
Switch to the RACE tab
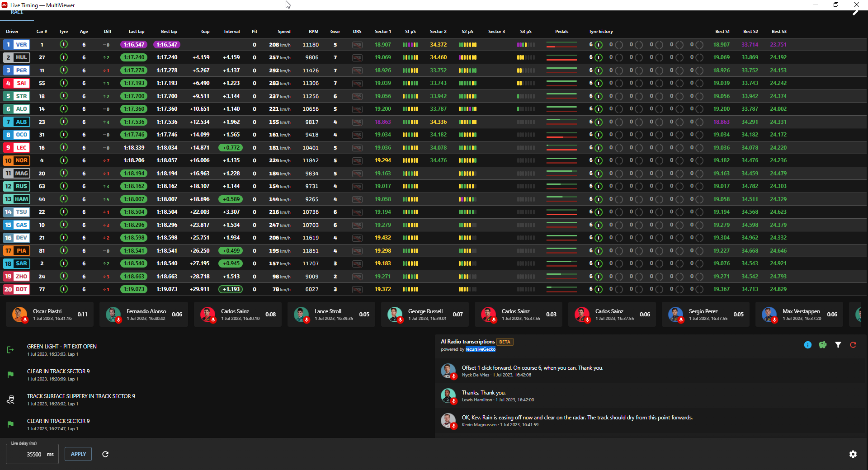17,12
